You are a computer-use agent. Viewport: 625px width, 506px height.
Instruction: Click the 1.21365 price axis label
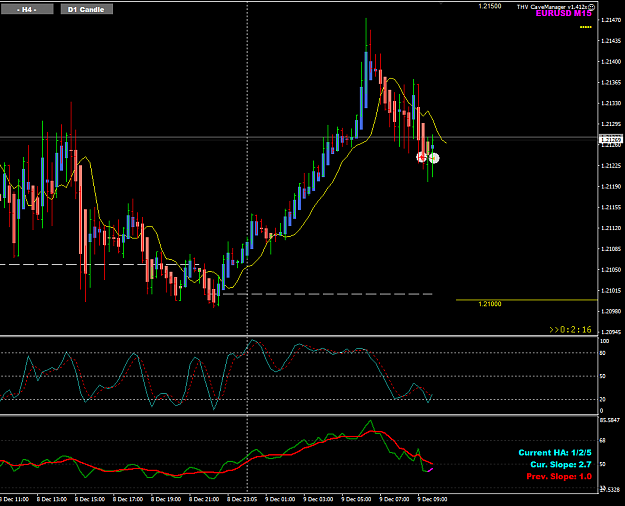pyautogui.click(x=611, y=82)
